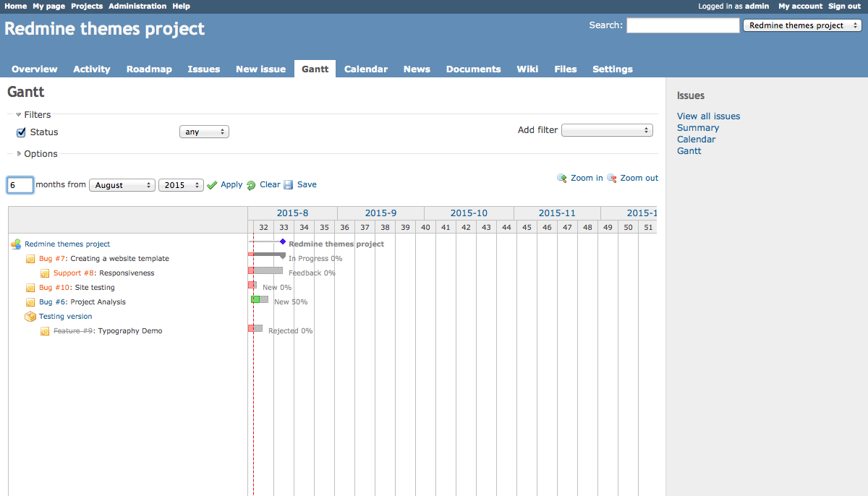Click View all issues in sidebar

pos(709,116)
